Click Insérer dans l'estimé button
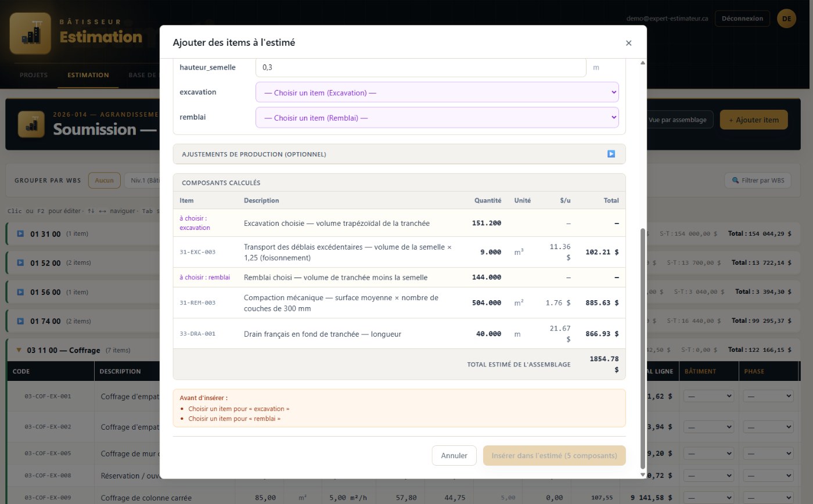The image size is (813, 504). (554, 456)
